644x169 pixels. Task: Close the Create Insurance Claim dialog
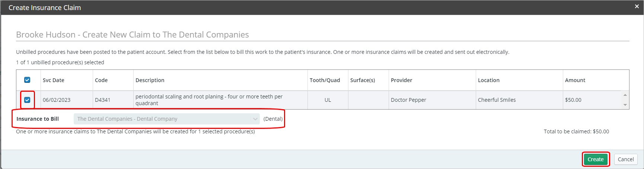click(637, 7)
